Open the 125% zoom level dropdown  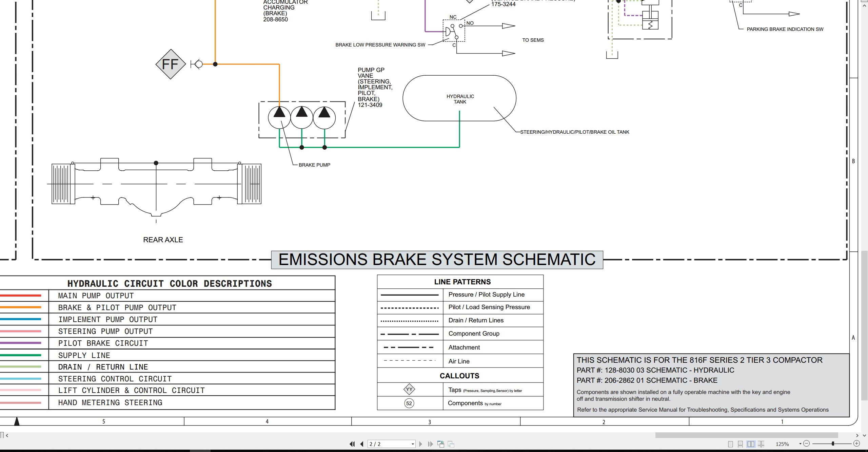(800, 444)
